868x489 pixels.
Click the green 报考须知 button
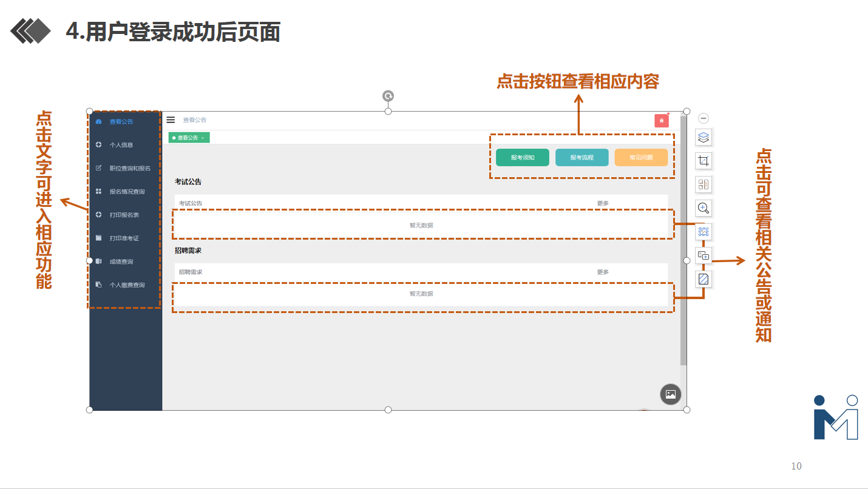[522, 158]
